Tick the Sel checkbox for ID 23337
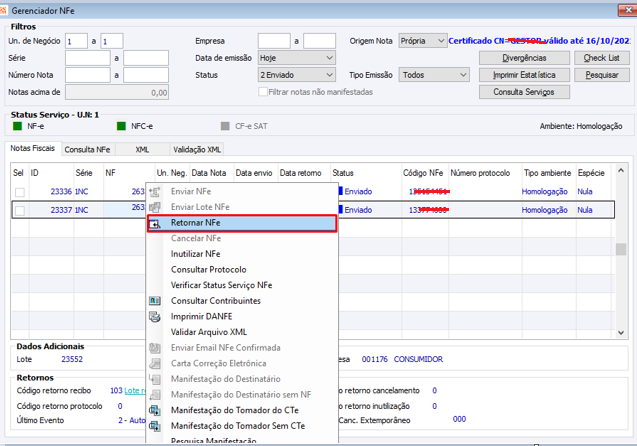637x446 pixels. (x=20, y=210)
